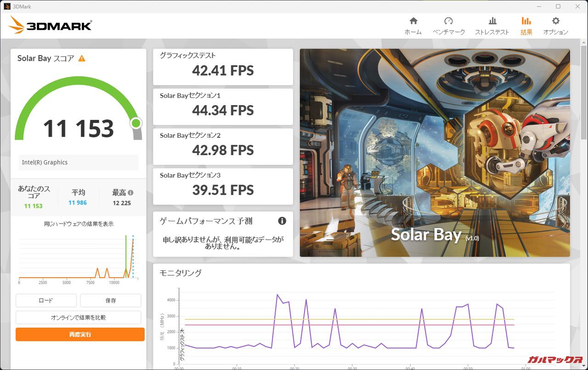The height and width of the screenshot is (370, 588).
Task: Click the pink horizontal line in monitoring chart
Action: click(x=349, y=325)
